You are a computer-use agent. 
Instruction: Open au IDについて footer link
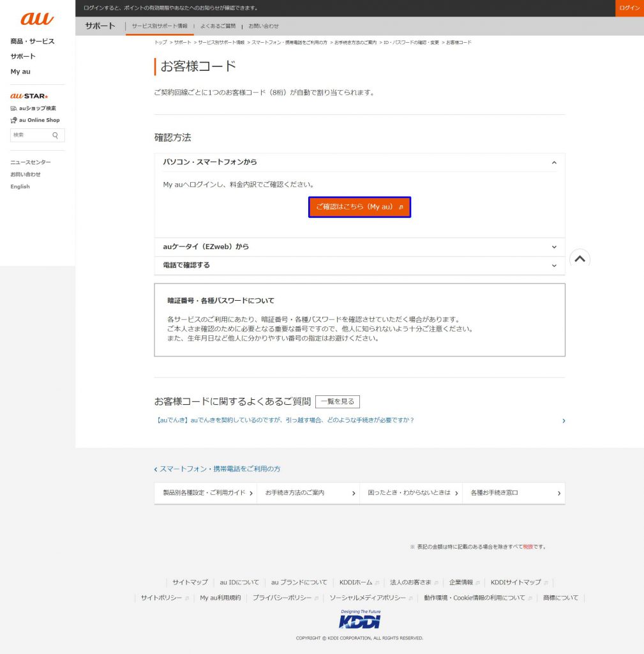[239, 582]
